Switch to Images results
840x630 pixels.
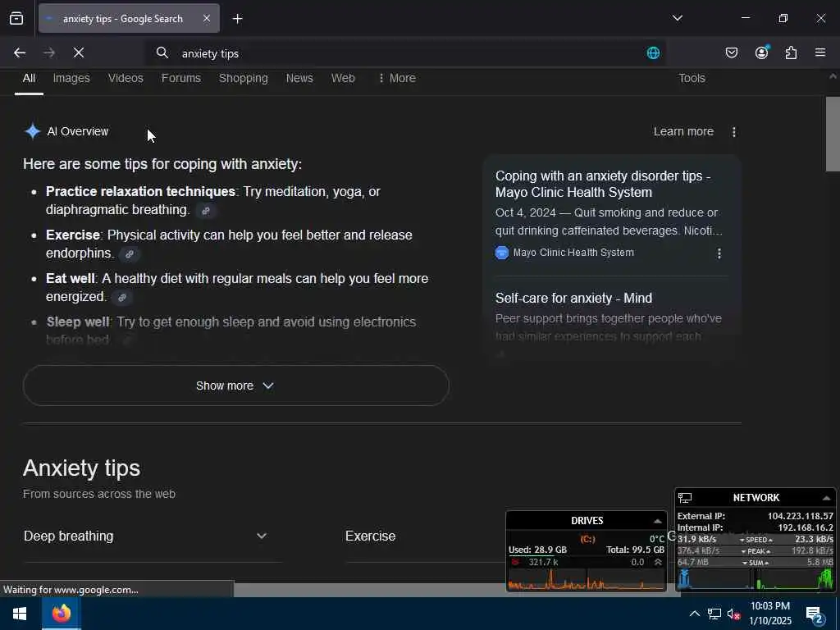click(71, 78)
